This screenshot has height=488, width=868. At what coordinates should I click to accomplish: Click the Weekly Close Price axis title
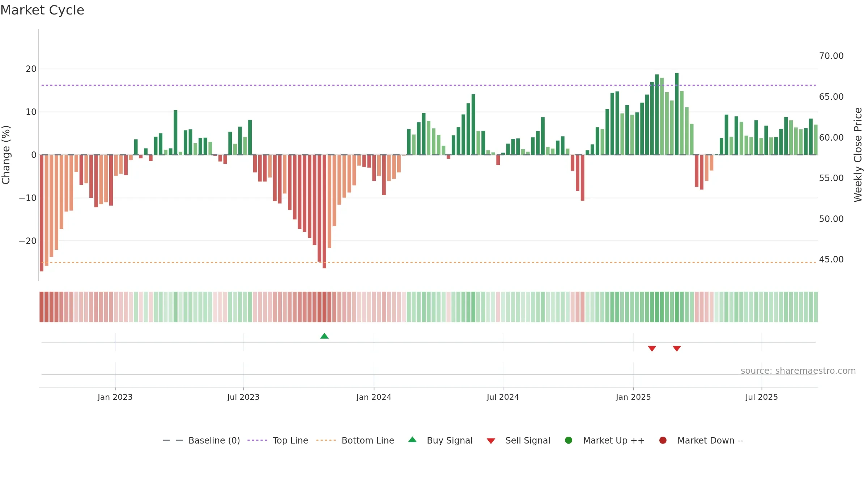click(858, 155)
